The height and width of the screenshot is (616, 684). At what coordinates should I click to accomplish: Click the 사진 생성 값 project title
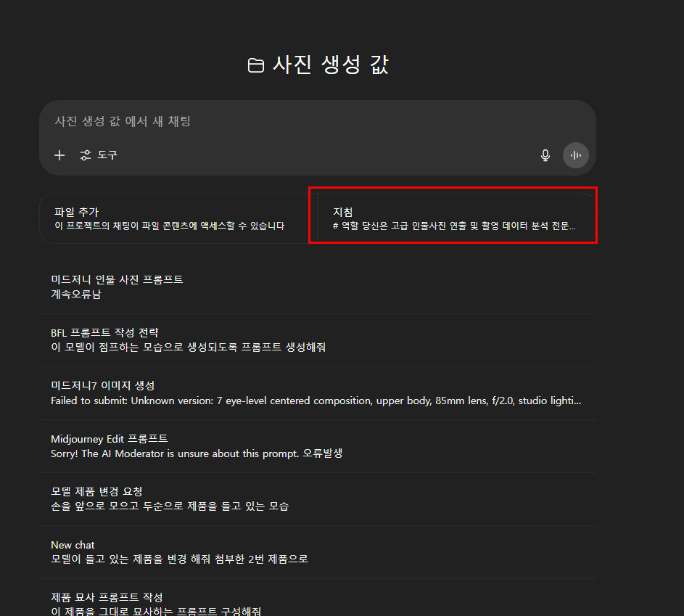330,65
